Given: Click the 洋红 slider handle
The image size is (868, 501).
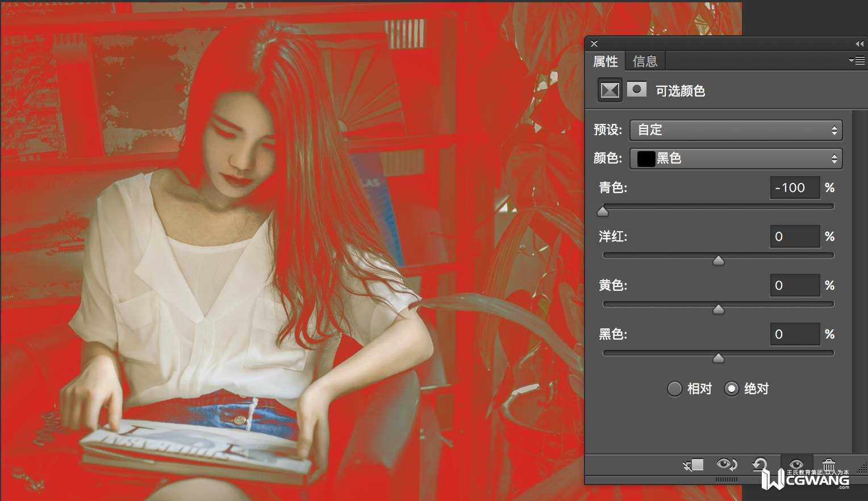Looking at the screenshot, I should [x=719, y=260].
